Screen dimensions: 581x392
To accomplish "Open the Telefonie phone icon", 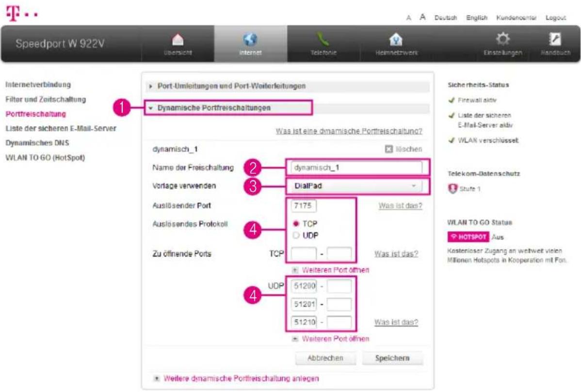I will click(323, 39).
